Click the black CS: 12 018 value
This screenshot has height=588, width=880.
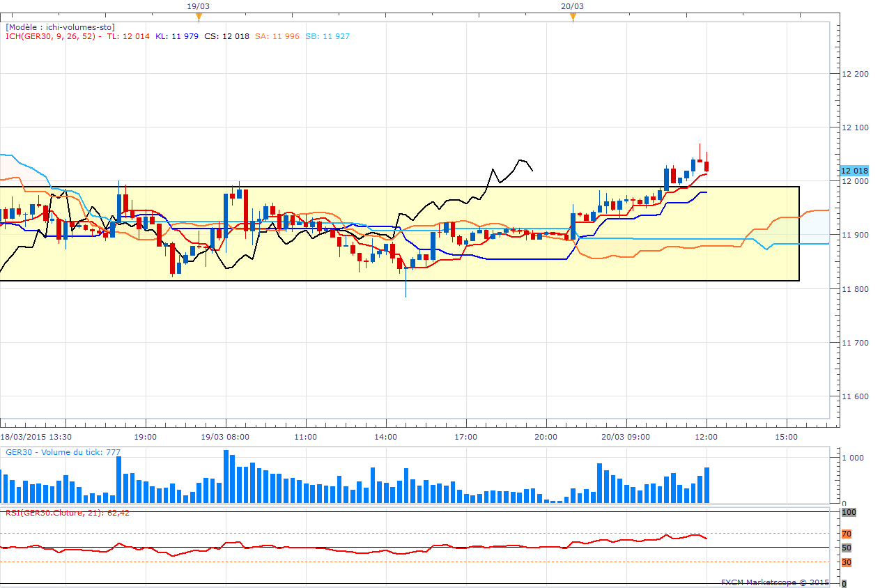point(226,36)
